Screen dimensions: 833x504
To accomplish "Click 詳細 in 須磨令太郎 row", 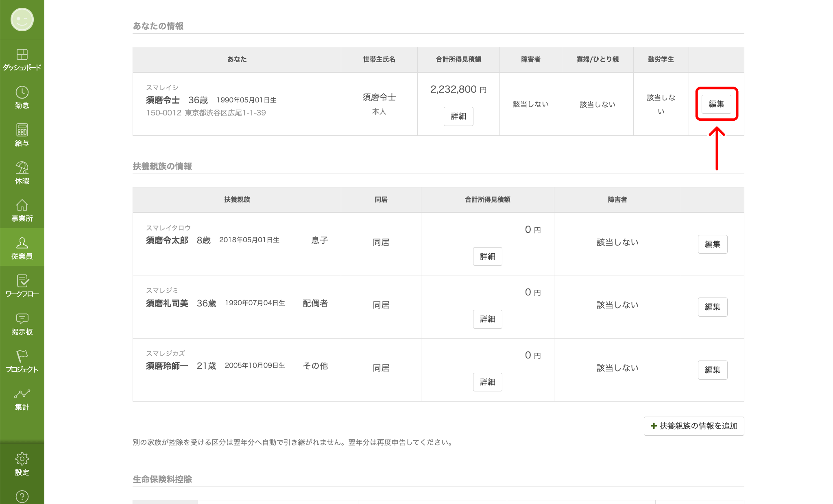I will pos(488,256).
